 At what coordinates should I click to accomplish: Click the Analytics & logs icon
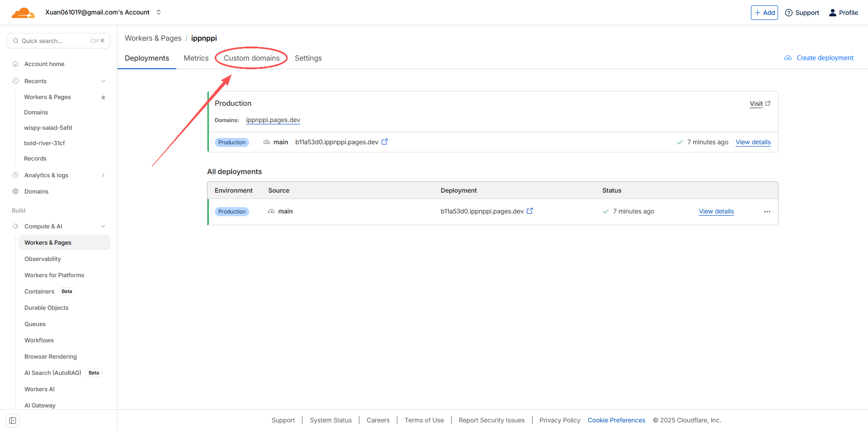pos(15,175)
